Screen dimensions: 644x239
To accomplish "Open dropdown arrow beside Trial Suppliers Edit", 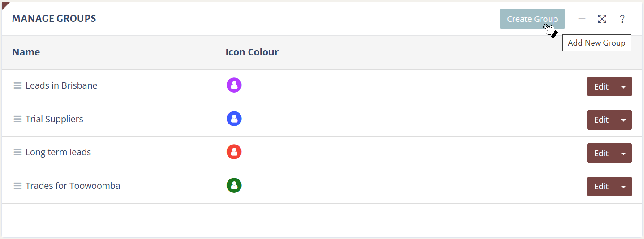I will (623, 120).
